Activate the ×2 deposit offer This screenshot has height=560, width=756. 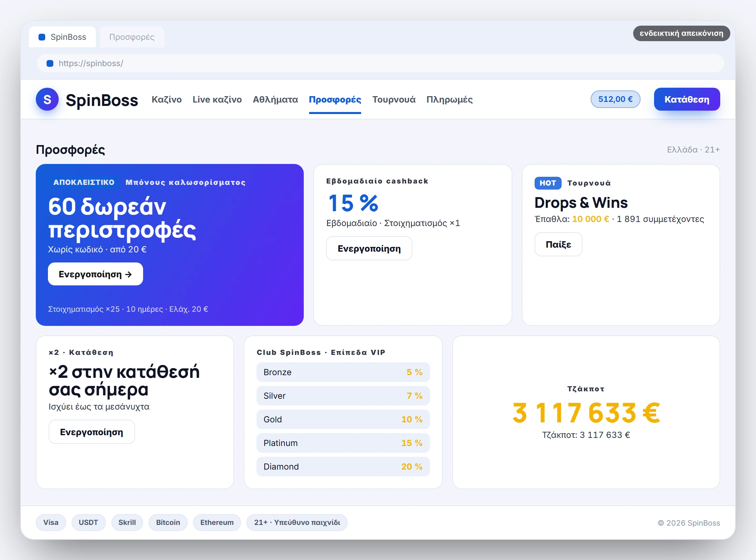coord(91,432)
